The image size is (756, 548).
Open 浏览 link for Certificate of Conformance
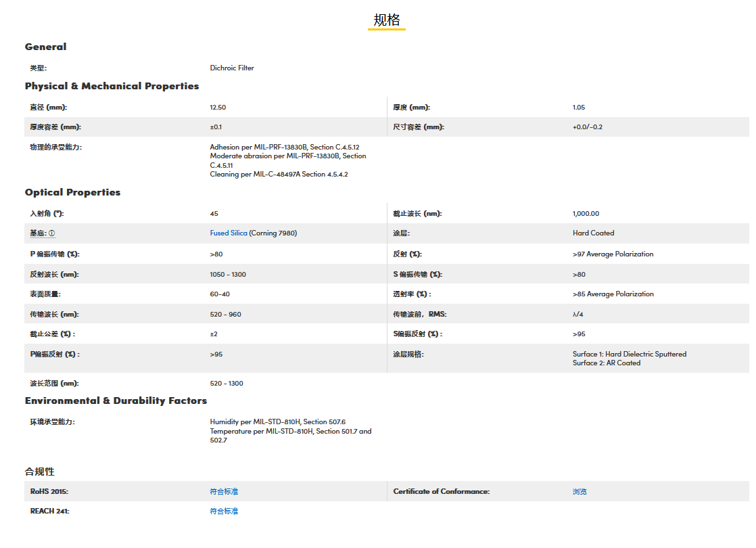580,492
